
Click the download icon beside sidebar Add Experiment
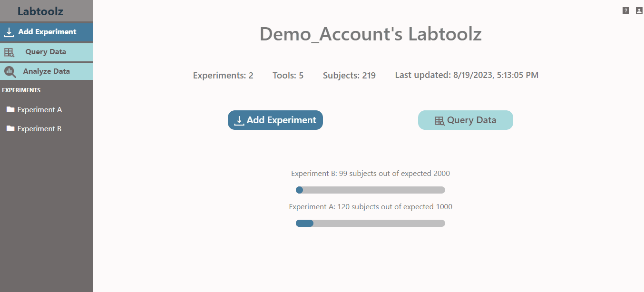(x=9, y=32)
